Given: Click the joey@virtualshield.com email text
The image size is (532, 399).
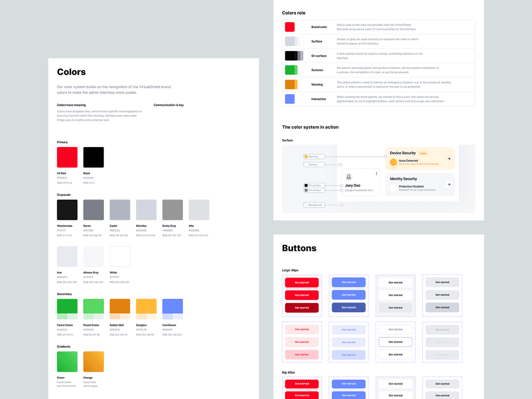Looking at the screenshot, I should (x=359, y=190).
